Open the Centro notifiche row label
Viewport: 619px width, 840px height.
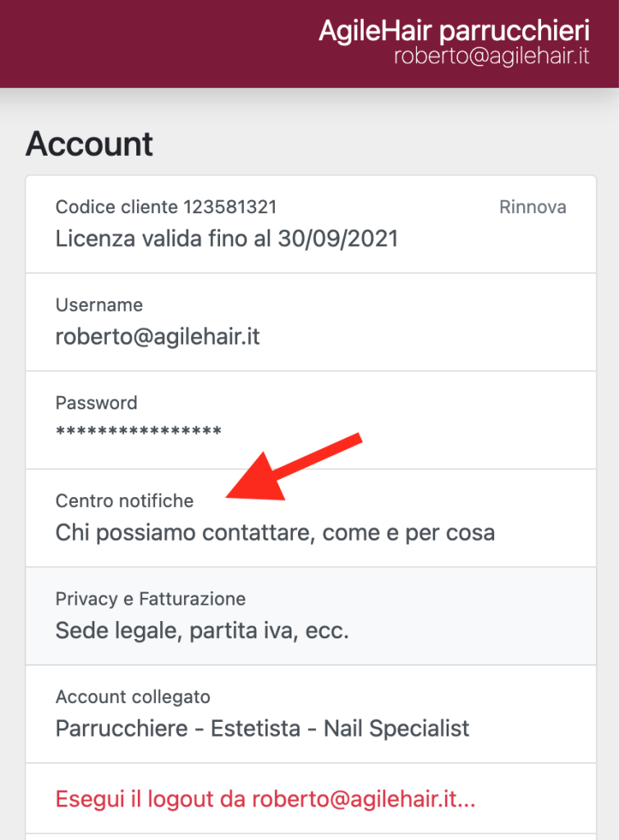click(125, 500)
